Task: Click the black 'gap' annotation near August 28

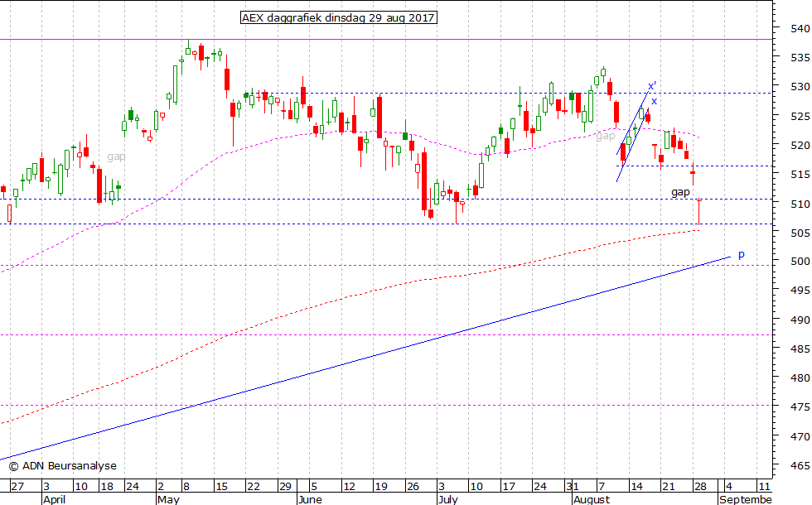Action: pos(680,192)
